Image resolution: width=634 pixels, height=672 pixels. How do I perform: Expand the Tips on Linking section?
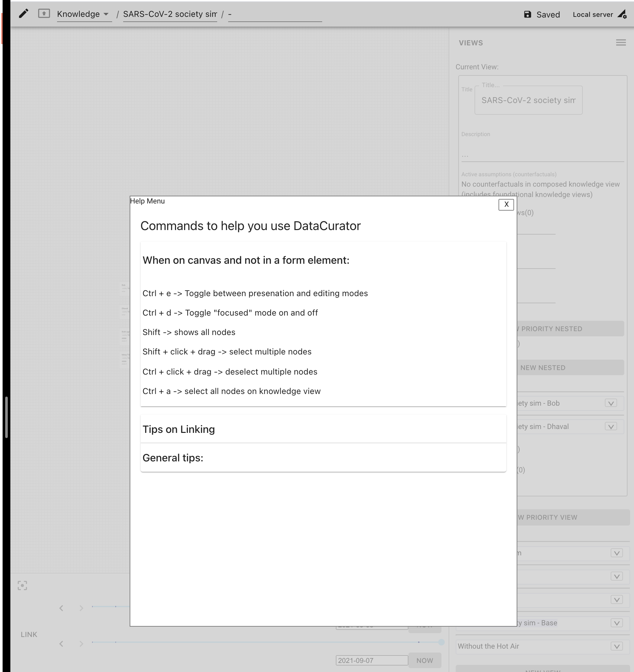(323, 429)
